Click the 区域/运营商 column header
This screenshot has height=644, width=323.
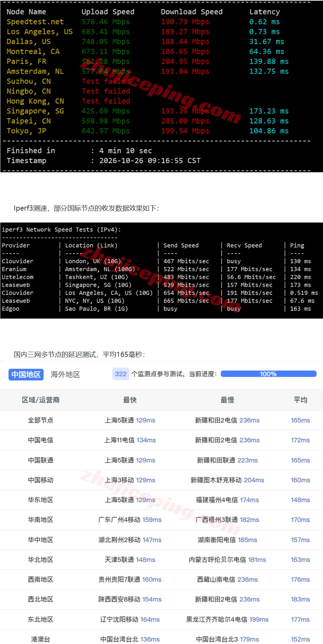point(41,400)
